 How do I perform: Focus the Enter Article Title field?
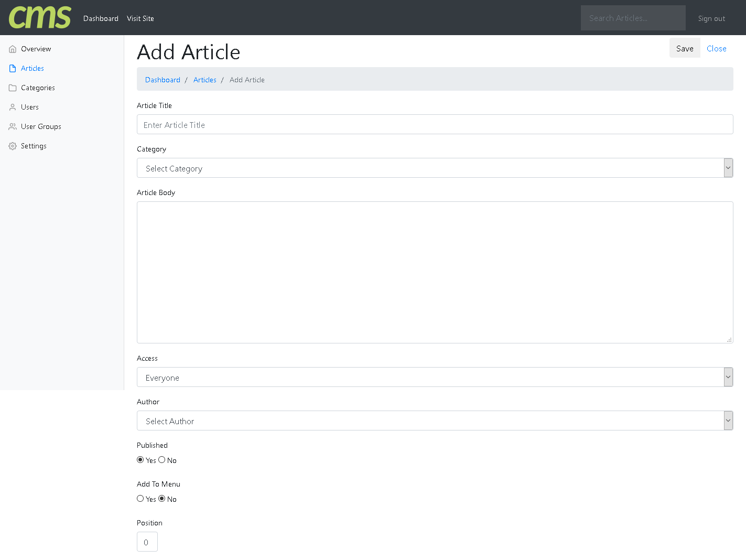(x=434, y=125)
